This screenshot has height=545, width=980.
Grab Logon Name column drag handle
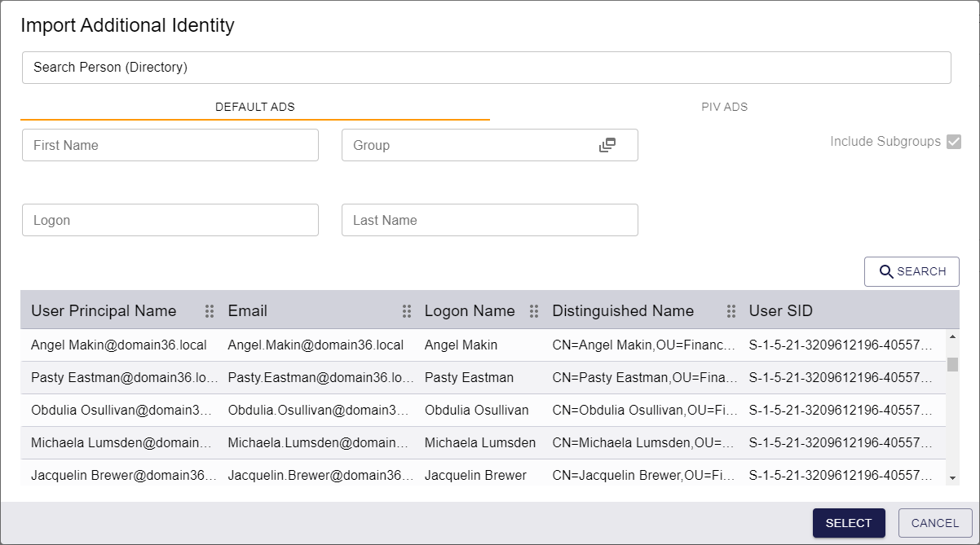(534, 311)
